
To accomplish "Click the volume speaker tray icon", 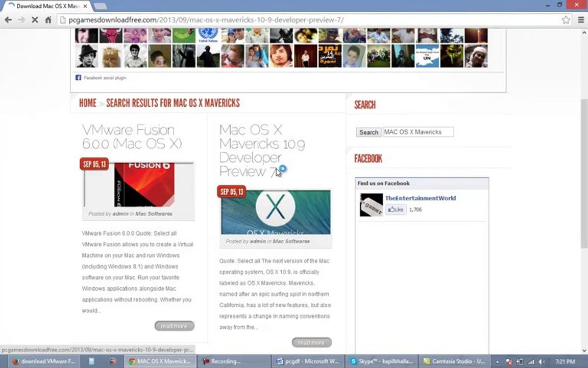I will tap(542, 362).
